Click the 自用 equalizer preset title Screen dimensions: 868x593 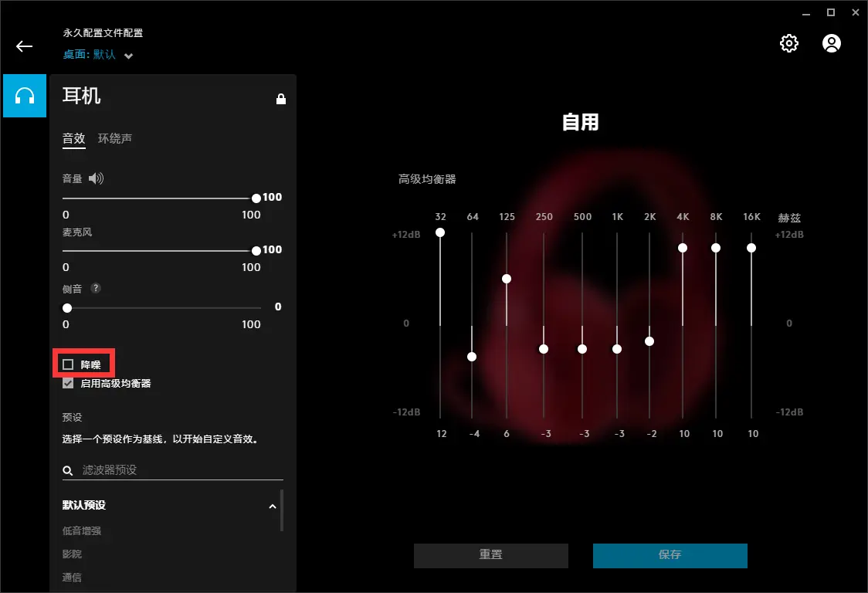581,122
